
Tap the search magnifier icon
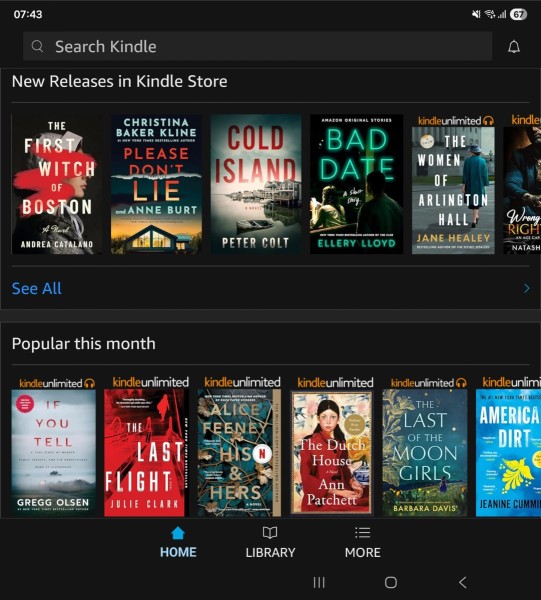pos(37,46)
